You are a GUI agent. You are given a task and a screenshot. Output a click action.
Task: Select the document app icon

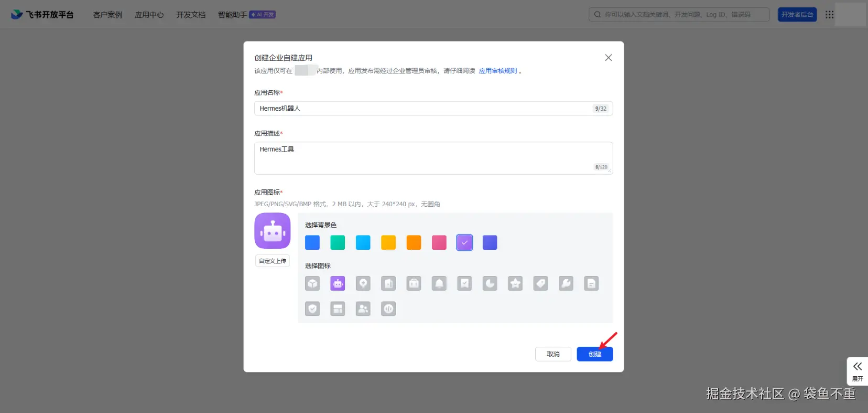click(x=591, y=284)
